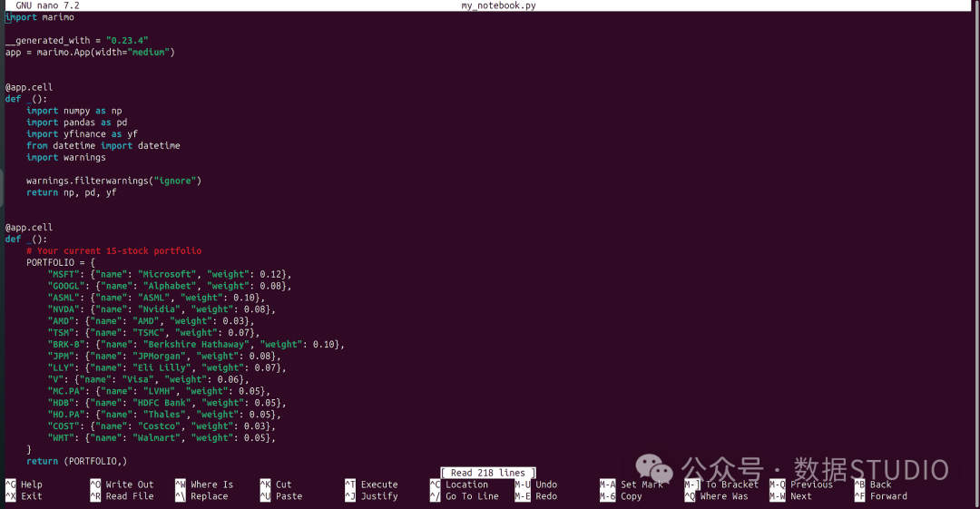Viewport: 980px width, 509px height.
Task: Click the "MC.PA" LVMH portfolio entry
Action: point(159,391)
